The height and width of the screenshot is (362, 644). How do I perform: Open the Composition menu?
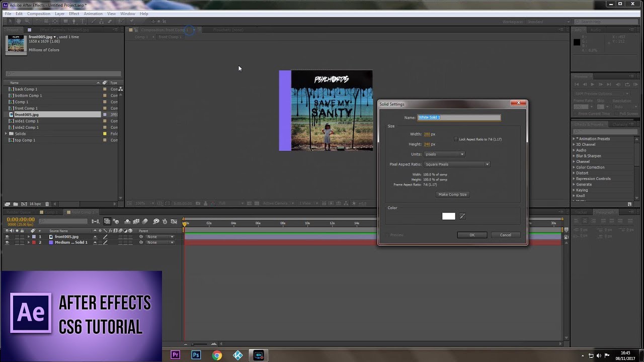coord(39,14)
